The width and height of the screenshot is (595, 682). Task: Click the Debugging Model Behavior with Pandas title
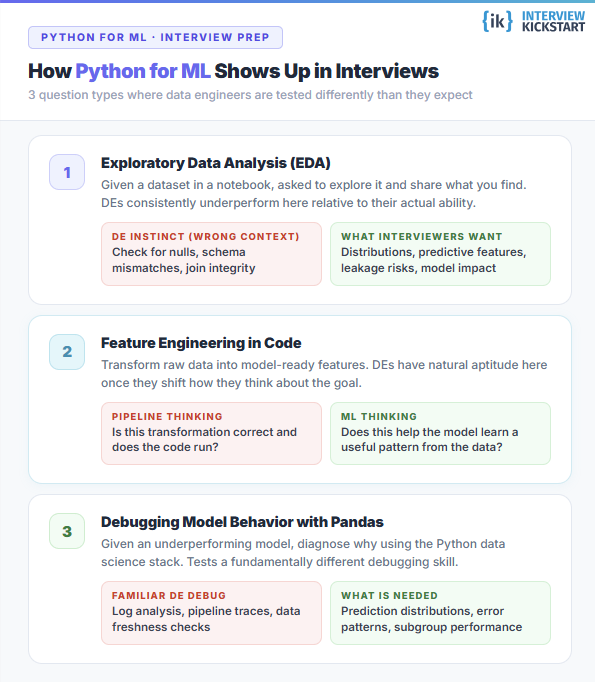242,522
